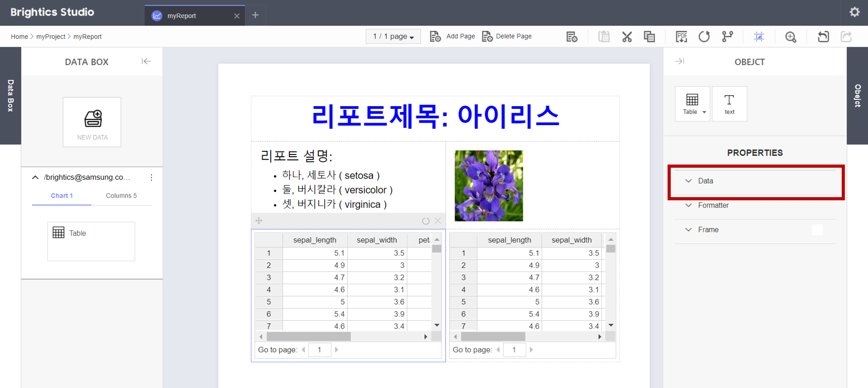Viewport: 868px width, 388px height.
Task: Click the NEW DATA button
Action: (92, 122)
